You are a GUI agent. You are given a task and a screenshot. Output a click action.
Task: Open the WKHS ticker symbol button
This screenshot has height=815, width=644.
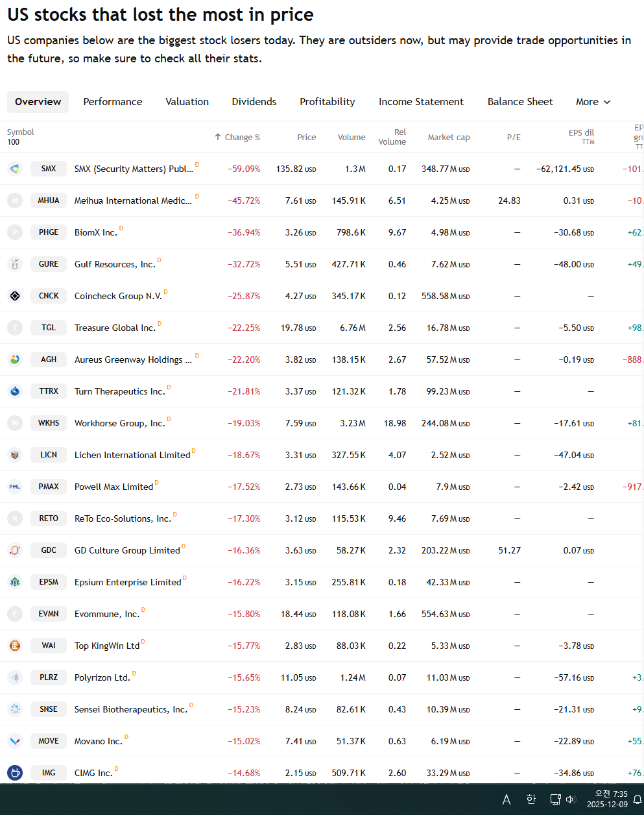[49, 423]
